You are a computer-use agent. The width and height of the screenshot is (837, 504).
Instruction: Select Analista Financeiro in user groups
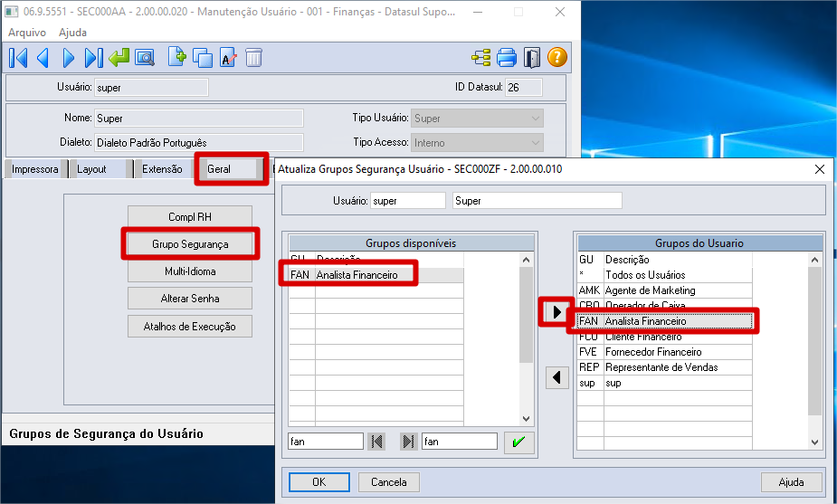coord(665,321)
